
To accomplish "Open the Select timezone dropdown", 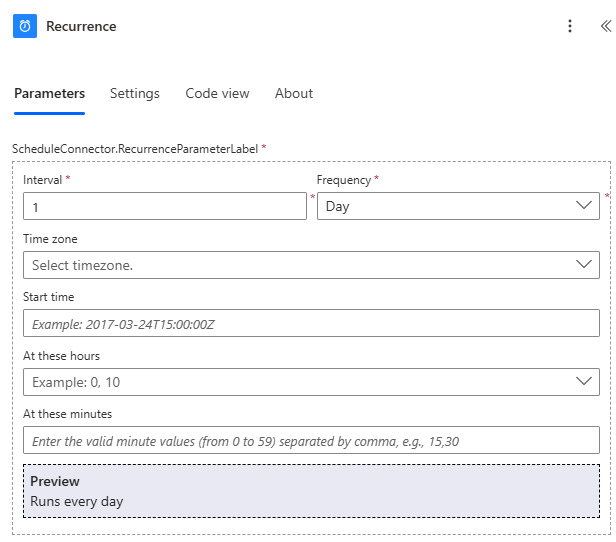I will click(300, 265).
